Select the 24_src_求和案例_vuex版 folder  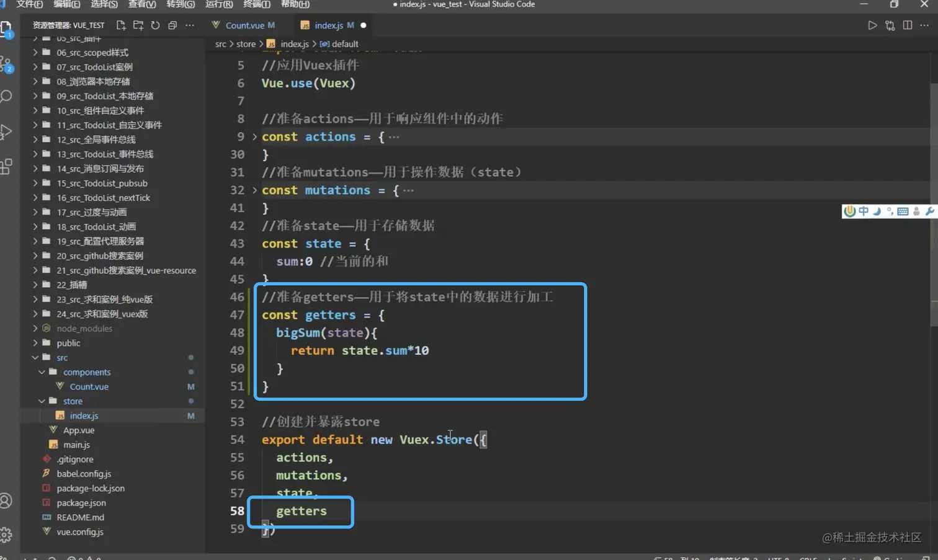coord(102,314)
